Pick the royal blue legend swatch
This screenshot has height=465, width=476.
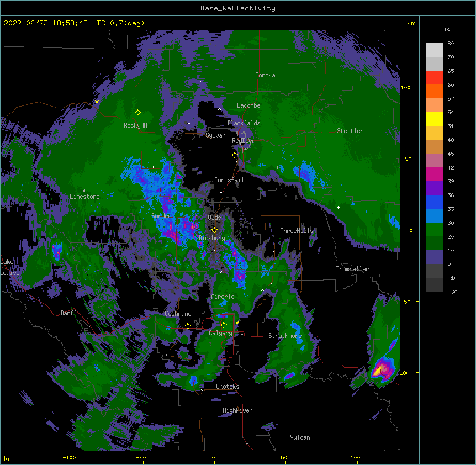(434, 202)
